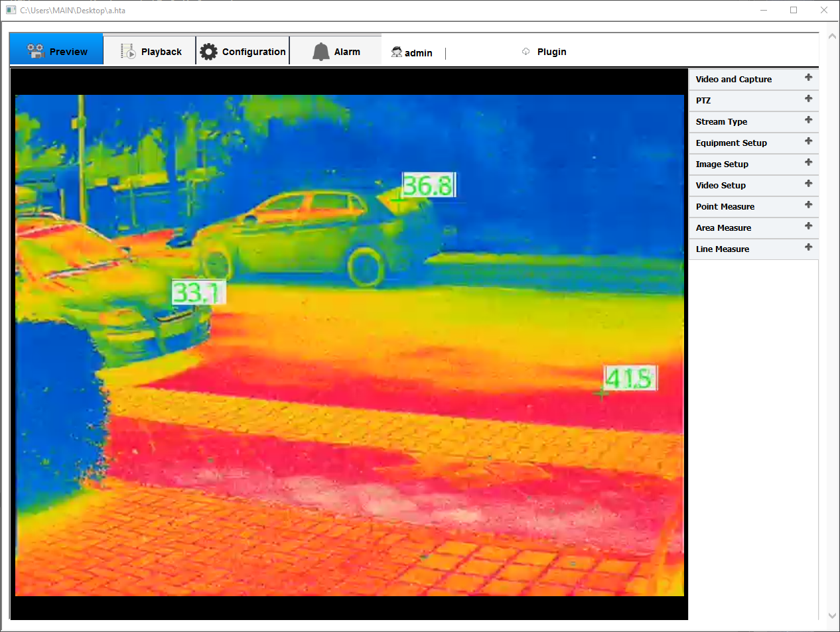The image size is (840, 632).
Task: Expand Point Measure plus icon
Action: coord(808,205)
